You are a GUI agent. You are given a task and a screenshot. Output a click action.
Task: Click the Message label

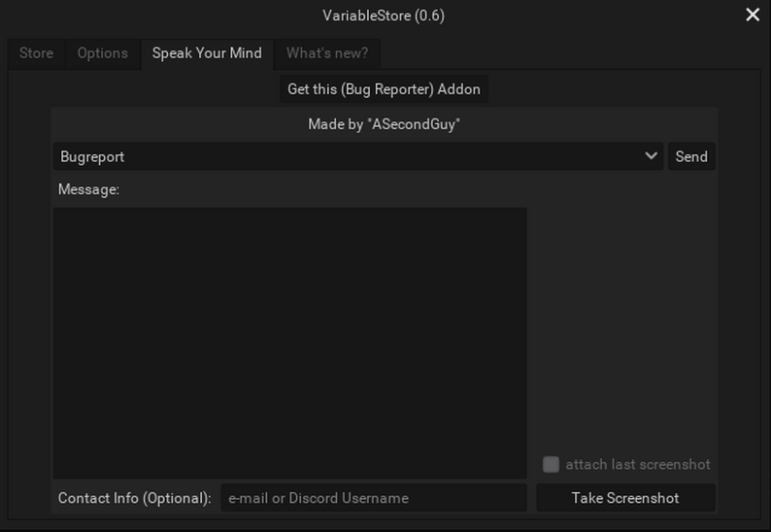88,189
